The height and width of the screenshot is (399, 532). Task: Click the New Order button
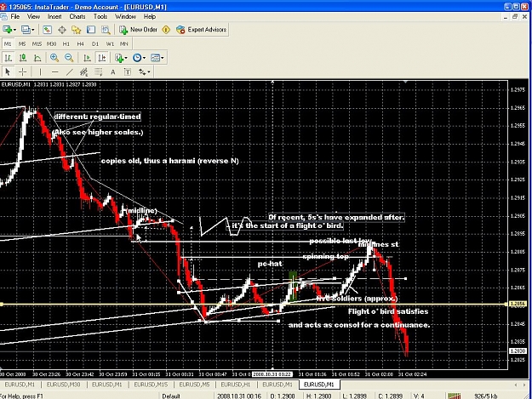(x=138, y=30)
